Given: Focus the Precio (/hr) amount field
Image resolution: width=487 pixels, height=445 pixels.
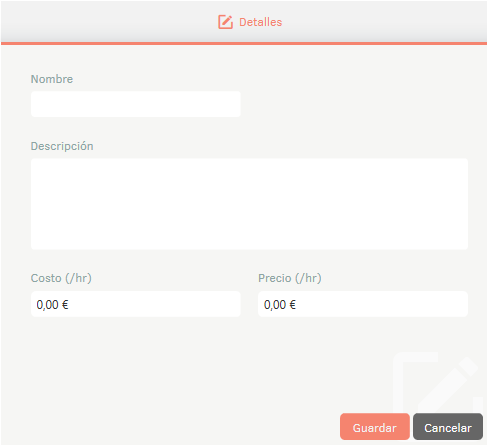Looking at the screenshot, I should pos(363,304).
